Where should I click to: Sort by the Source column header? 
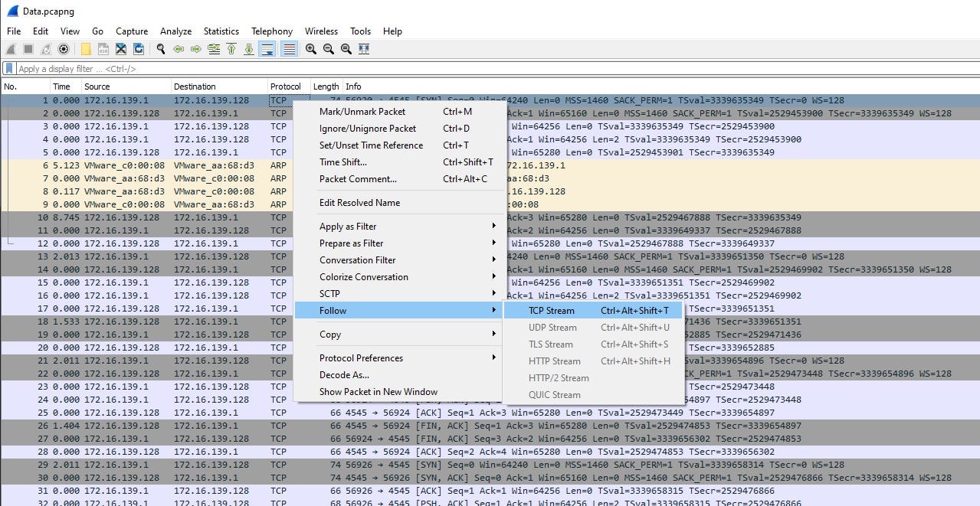click(x=126, y=87)
